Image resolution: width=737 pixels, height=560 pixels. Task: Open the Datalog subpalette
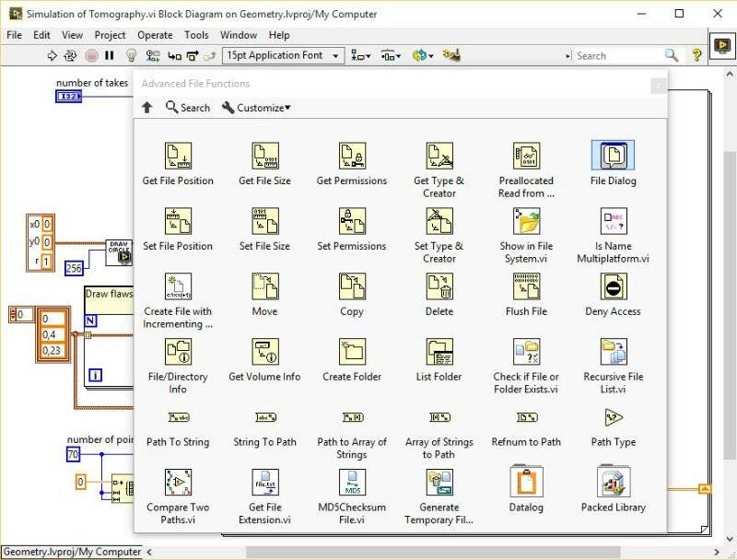point(526,482)
